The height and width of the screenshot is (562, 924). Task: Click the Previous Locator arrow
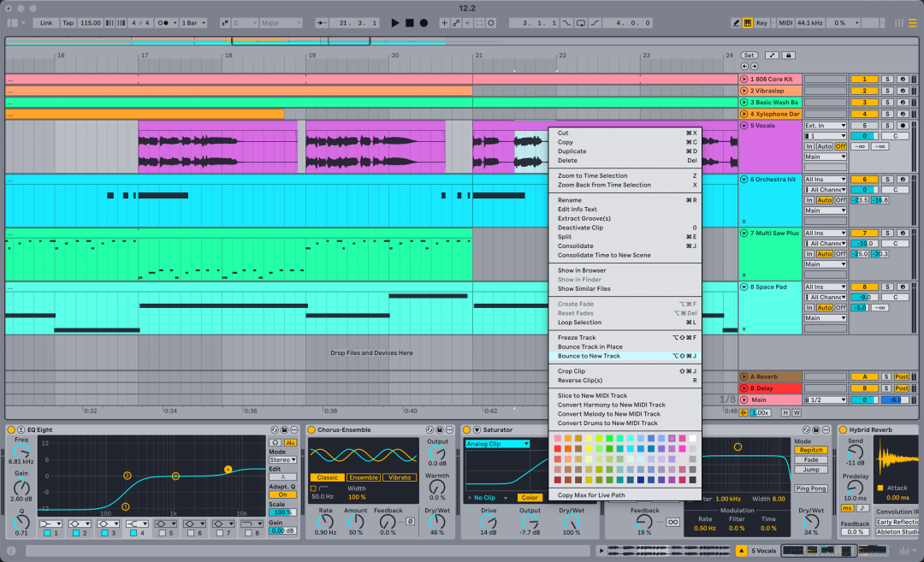pos(744,66)
